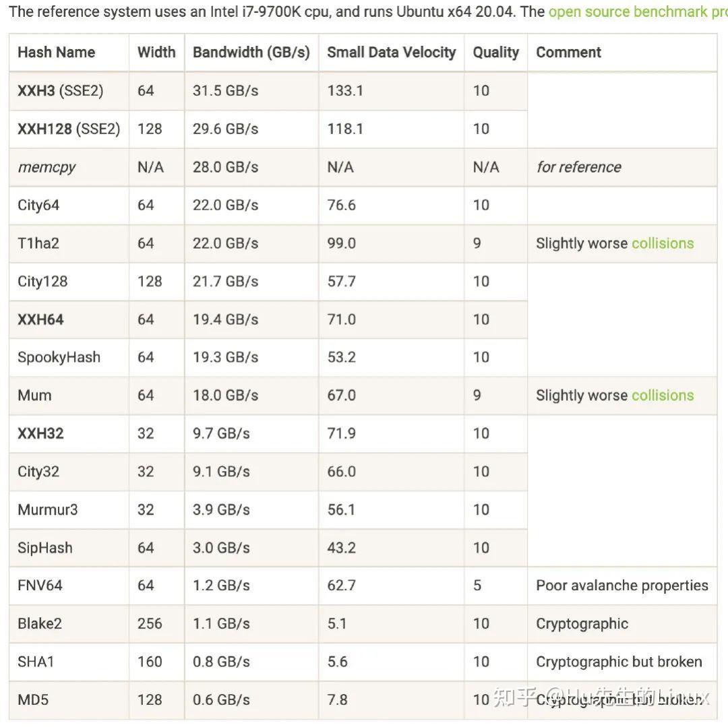Screen dimensions: 728x727
Task: Click the Width column header
Action: point(156,53)
